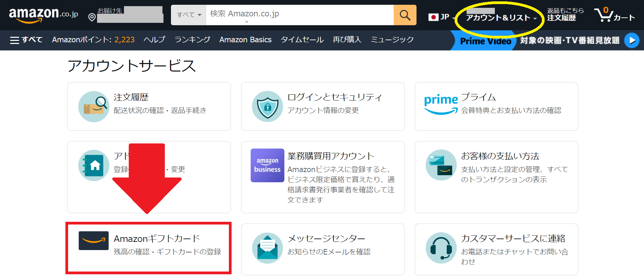Open the すべて search category dropdown

point(189,15)
